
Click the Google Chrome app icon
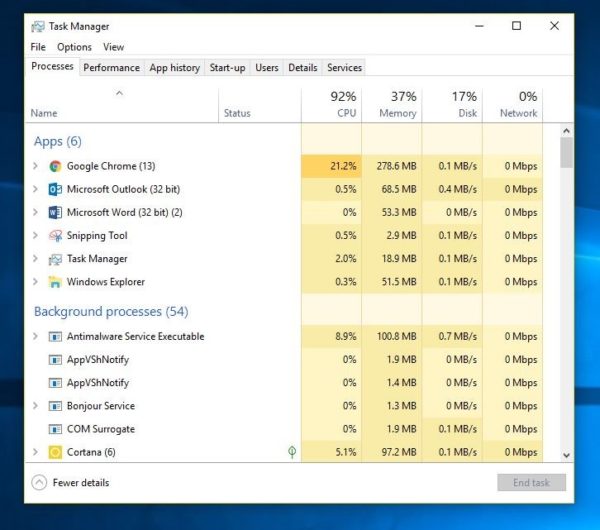[x=55, y=166]
